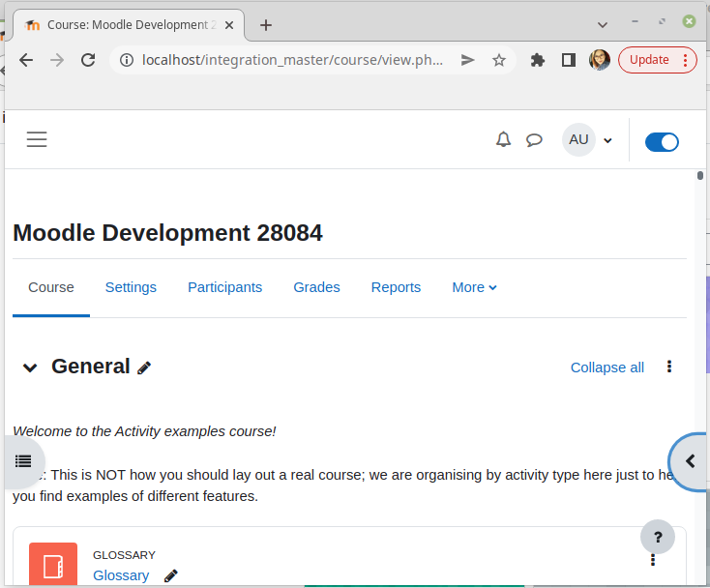Select the Course: Moodle Development tab
This screenshot has height=588, width=710.
point(129,25)
